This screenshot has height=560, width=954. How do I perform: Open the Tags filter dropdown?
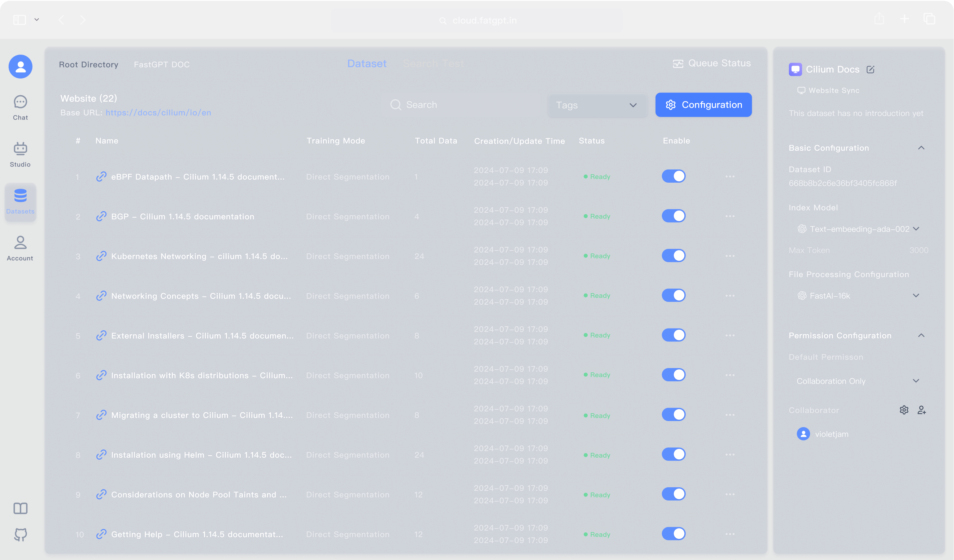(597, 105)
